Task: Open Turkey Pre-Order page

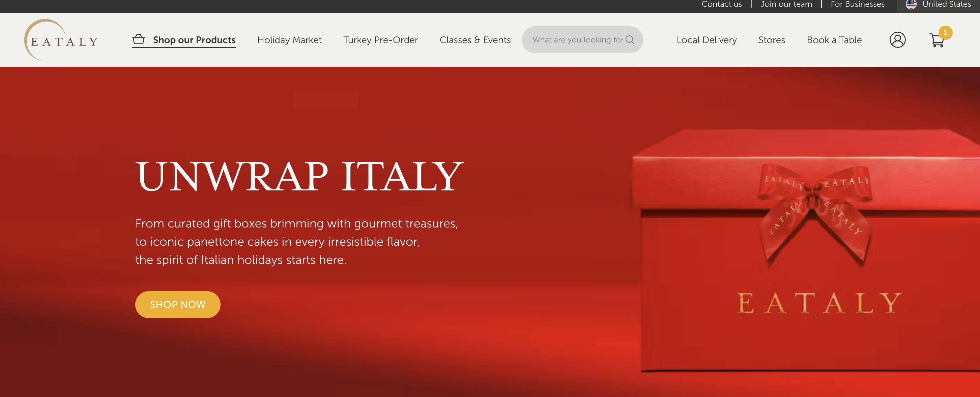Action: tap(380, 40)
